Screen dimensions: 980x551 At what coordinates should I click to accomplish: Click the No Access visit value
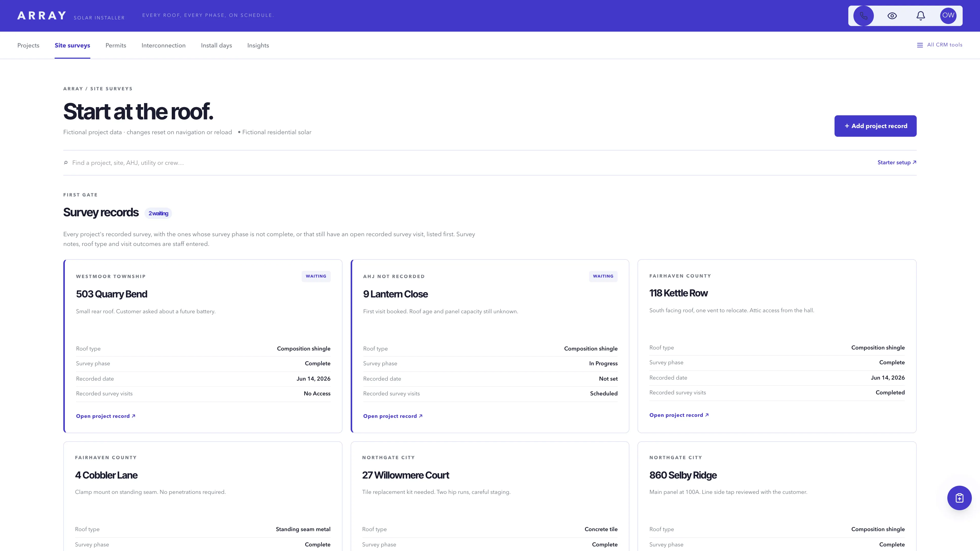click(317, 394)
